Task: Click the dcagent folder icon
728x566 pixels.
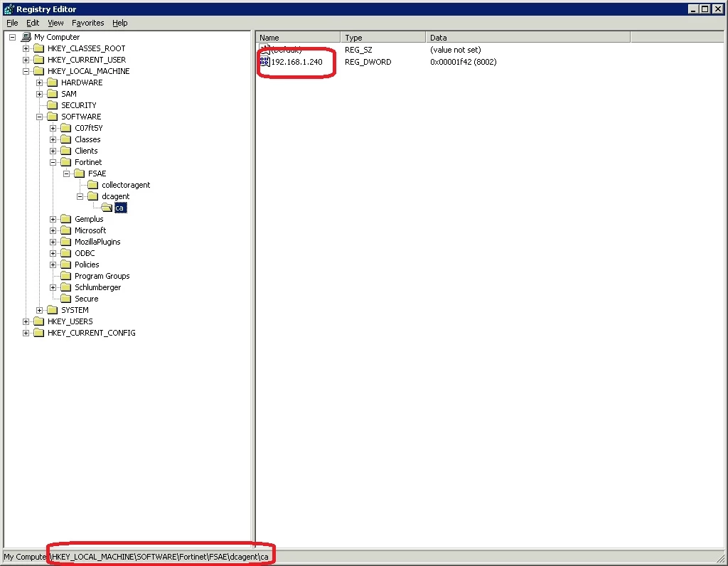Action: [93, 196]
